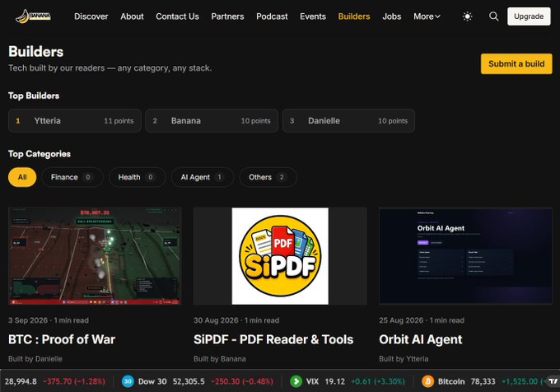Open the Orbit AI Agent thumbnail
560x392 pixels.
tap(465, 256)
